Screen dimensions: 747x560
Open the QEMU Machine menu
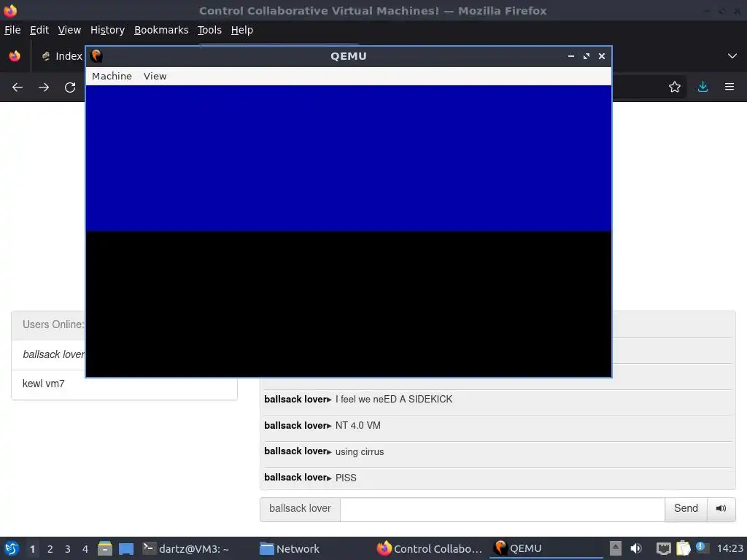coord(112,76)
